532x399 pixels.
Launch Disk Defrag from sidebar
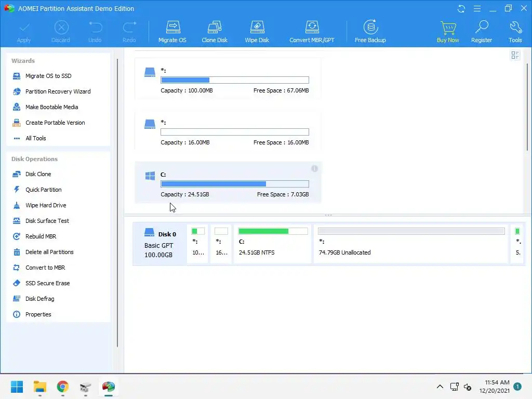[x=39, y=299]
